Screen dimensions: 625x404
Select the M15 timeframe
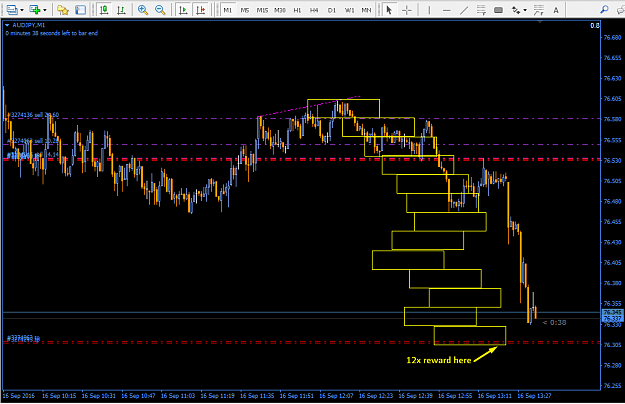pyautogui.click(x=262, y=10)
